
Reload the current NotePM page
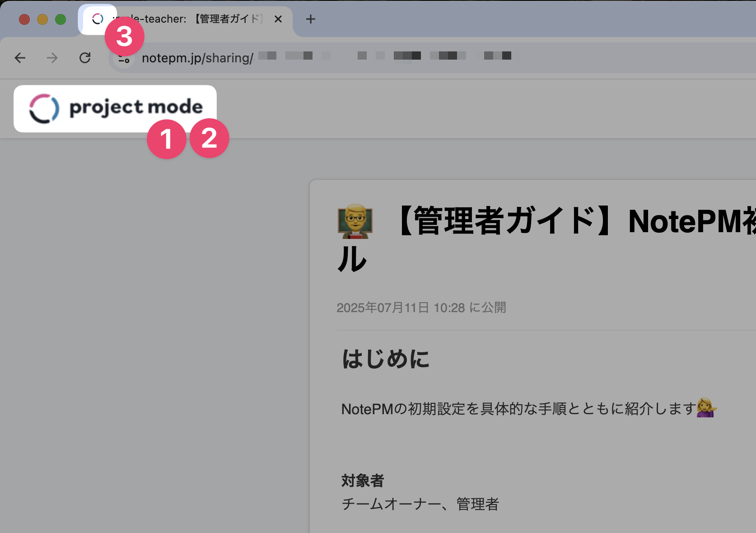tap(85, 58)
